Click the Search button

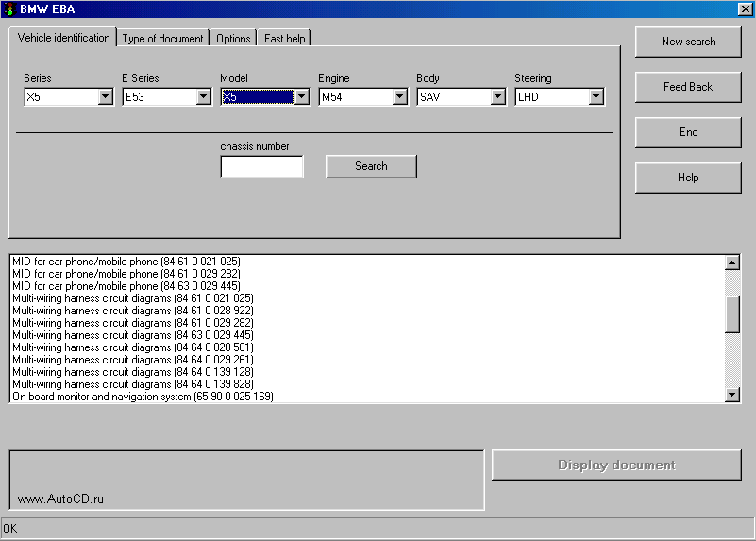371,166
